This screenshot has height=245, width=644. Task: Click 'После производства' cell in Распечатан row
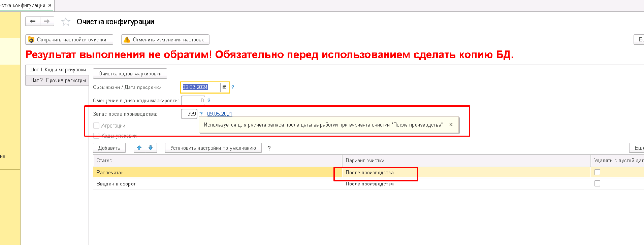tap(466, 172)
